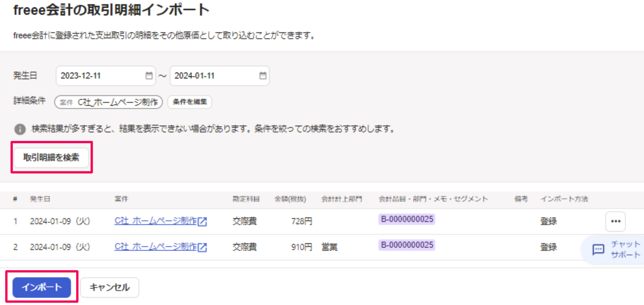644x305 pixels.
Task: Click the info icon beside search warning
Action: point(20,129)
